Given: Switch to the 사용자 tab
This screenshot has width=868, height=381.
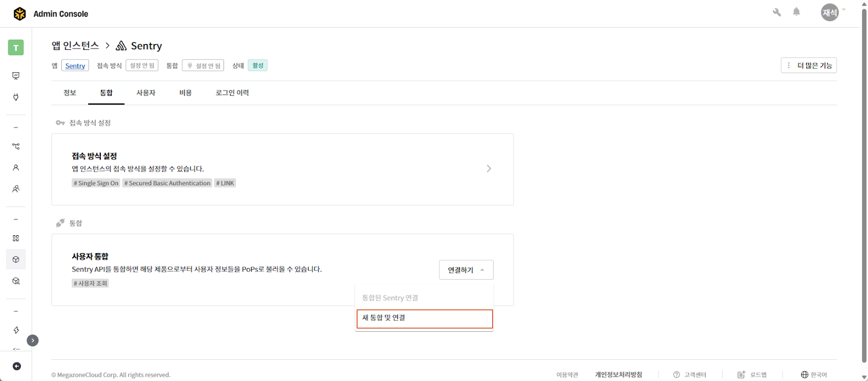Looking at the screenshot, I should click(146, 93).
